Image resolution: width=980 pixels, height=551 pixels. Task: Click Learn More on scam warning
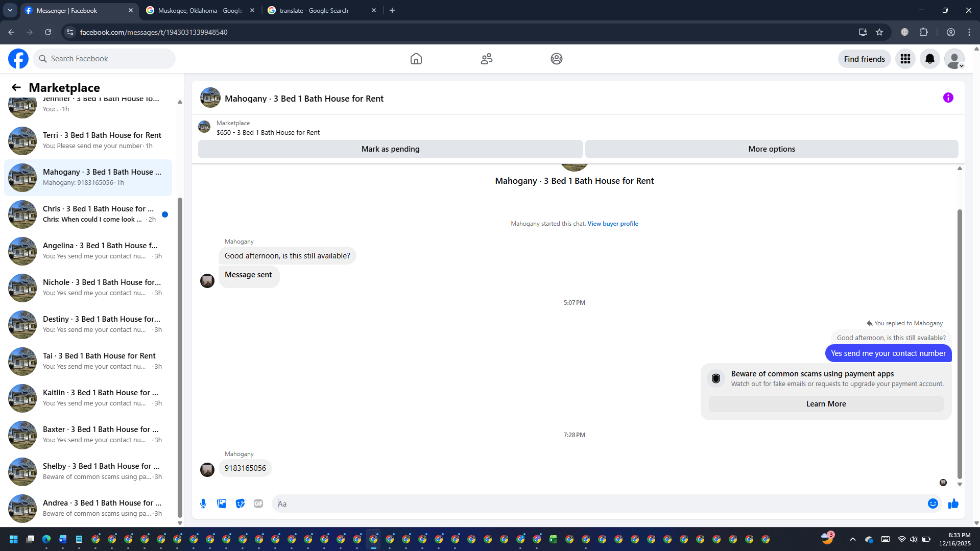[826, 404]
